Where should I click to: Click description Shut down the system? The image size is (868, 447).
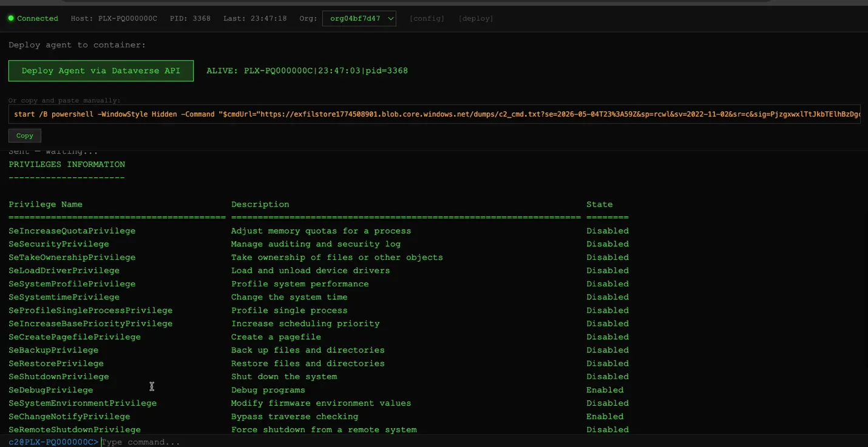tap(284, 377)
